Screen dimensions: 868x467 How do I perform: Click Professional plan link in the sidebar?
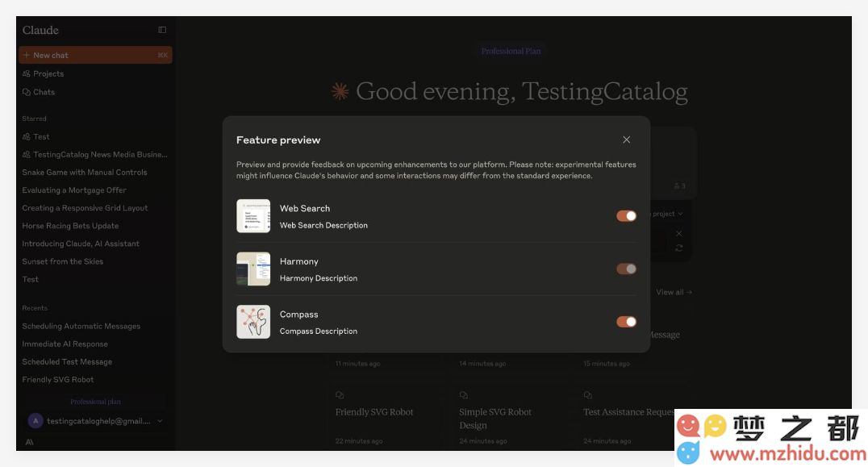pyautogui.click(x=95, y=402)
